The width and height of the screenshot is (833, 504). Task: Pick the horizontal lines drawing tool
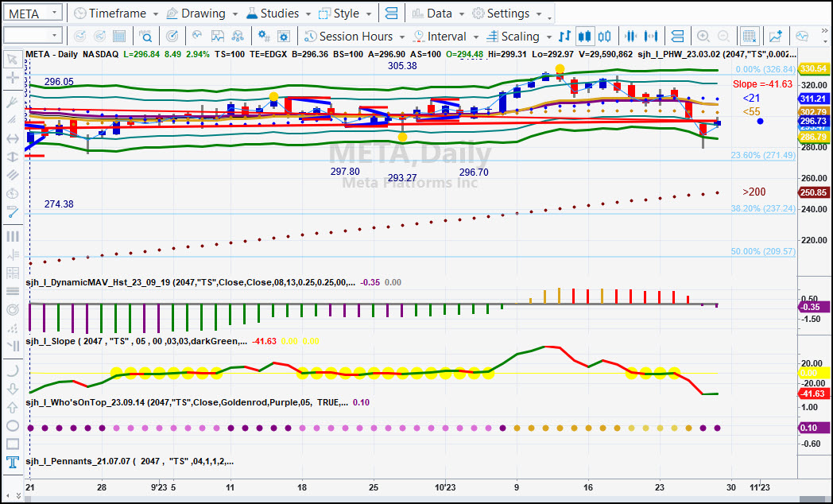[x=12, y=291]
